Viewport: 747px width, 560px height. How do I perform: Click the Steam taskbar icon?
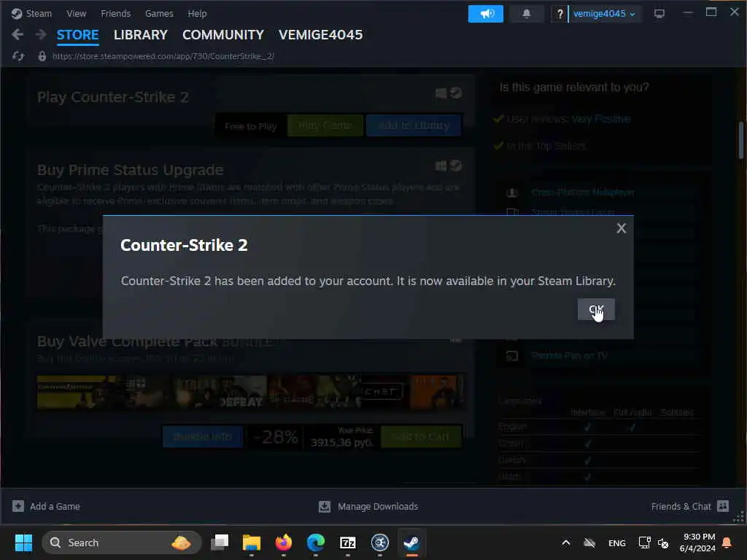point(411,542)
